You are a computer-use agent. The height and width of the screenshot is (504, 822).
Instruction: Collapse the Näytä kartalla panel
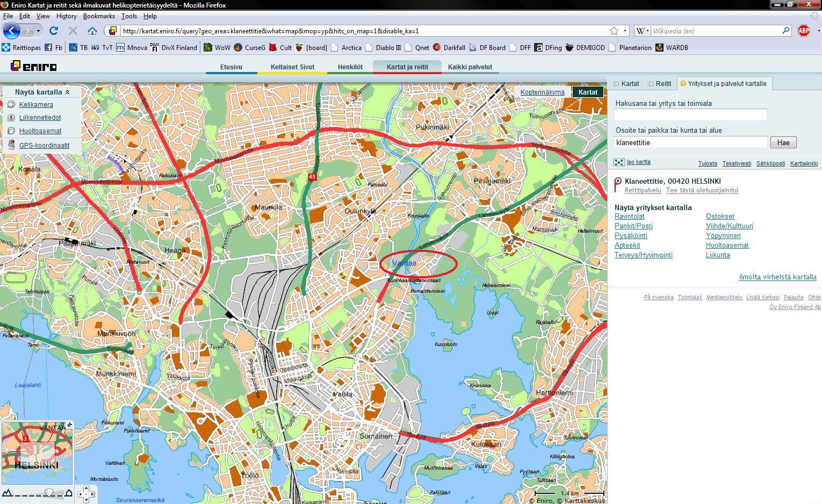[68, 92]
